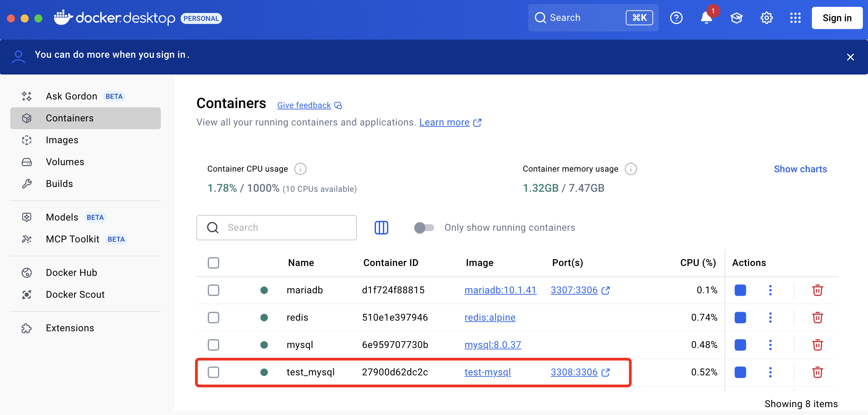868x415 pixels.
Task: Open the settings gear icon
Action: (x=766, y=18)
